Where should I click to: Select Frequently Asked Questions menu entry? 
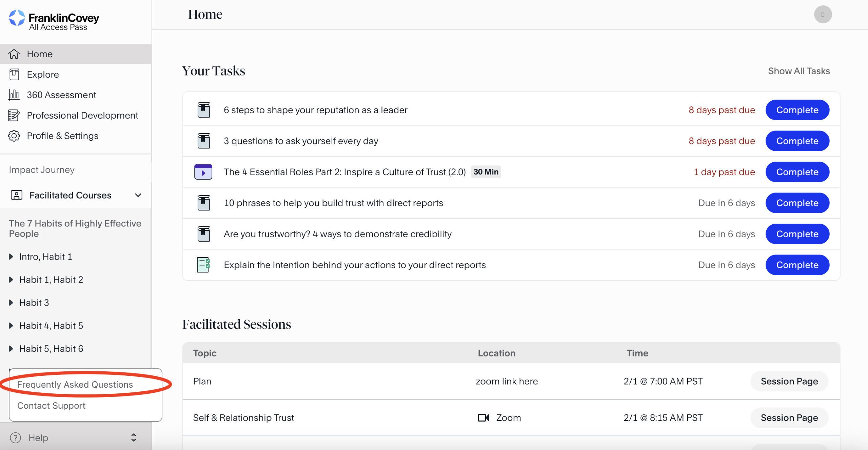point(75,384)
